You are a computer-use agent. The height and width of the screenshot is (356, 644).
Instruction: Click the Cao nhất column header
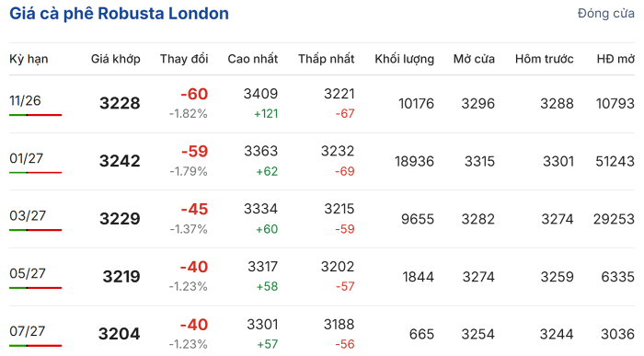click(253, 59)
